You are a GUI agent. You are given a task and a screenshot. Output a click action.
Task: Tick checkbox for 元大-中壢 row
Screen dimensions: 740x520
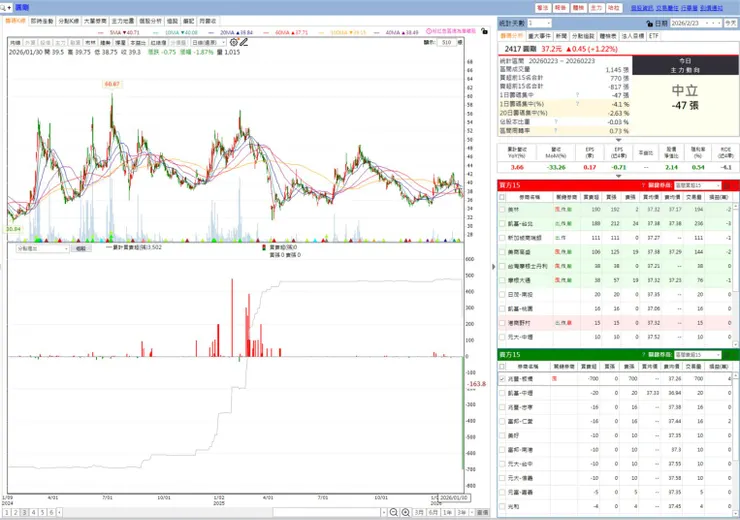point(502,337)
